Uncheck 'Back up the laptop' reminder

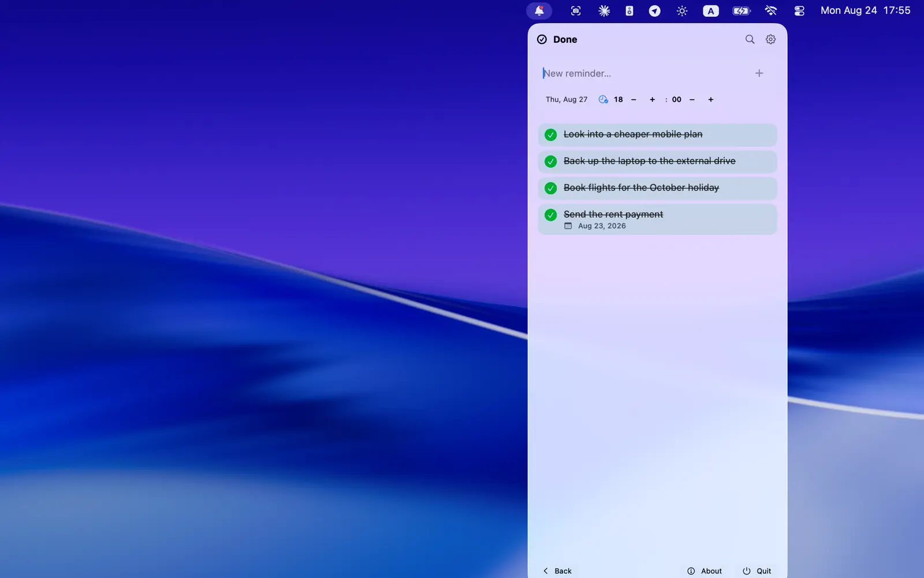[551, 161]
